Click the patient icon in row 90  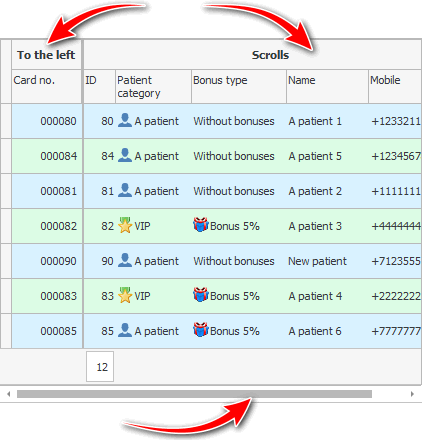(x=125, y=261)
